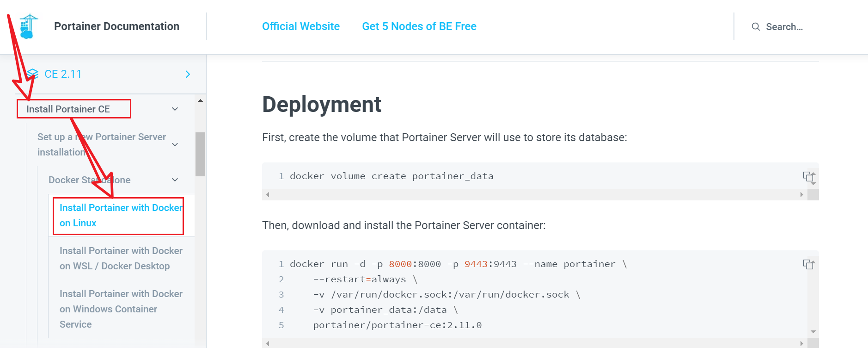
Task: Click down scroll arrow in docker run code block
Action: (x=813, y=332)
